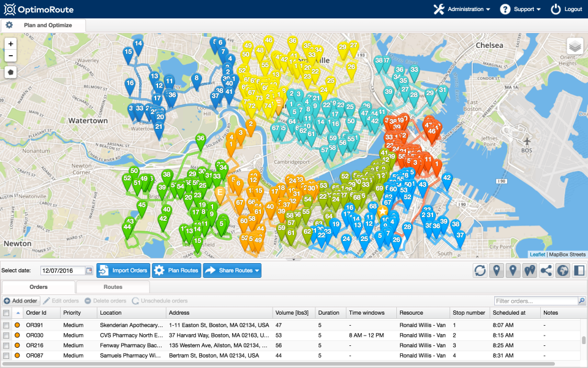The height and width of the screenshot is (368, 588).
Task: Click the Stop number column header
Action: tap(469, 313)
